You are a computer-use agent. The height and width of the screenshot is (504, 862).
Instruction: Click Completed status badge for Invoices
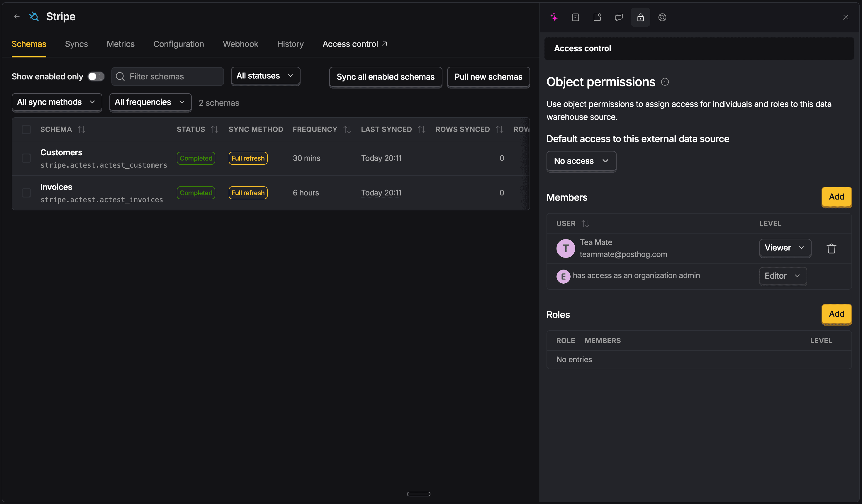tap(196, 193)
